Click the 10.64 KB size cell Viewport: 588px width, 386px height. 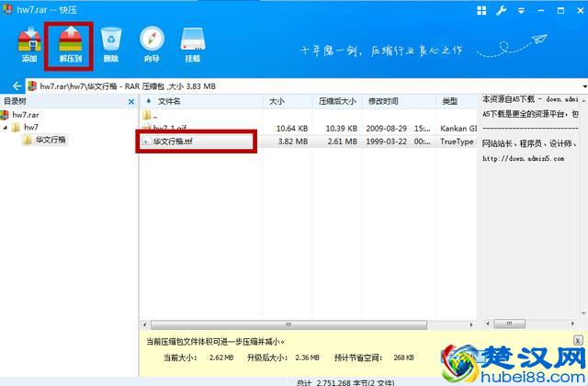click(x=292, y=129)
